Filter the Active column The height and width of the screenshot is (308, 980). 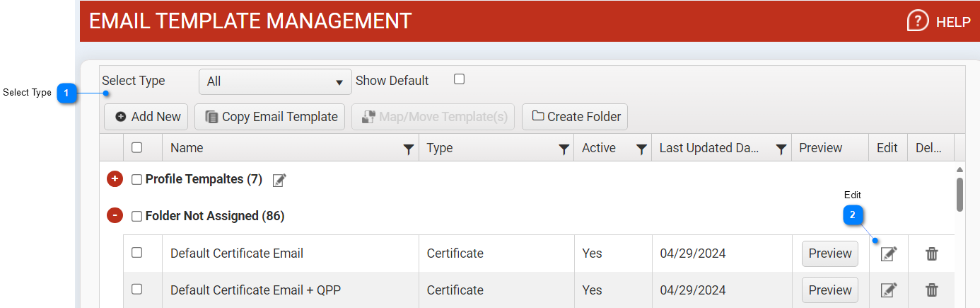pos(641,149)
